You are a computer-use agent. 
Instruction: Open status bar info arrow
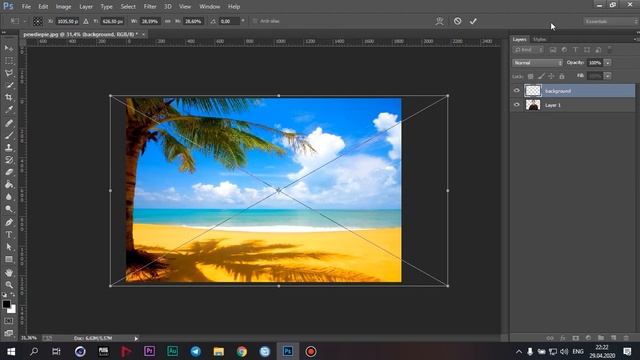(136, 338)
